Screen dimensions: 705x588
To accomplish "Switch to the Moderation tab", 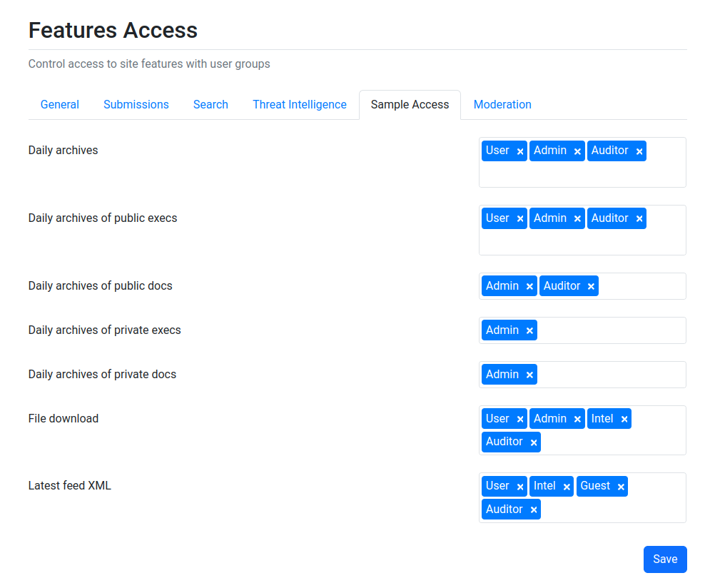I will point(502,105).
